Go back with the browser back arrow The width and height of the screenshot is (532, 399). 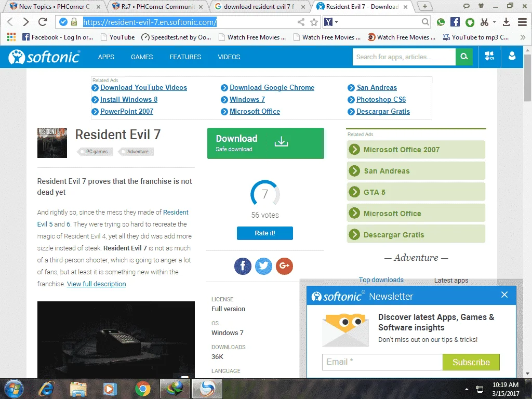click(x=10, y=22)
